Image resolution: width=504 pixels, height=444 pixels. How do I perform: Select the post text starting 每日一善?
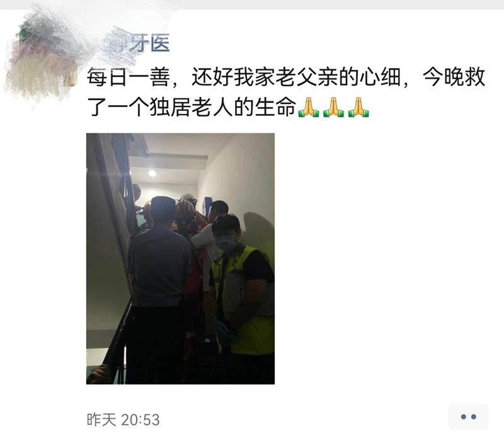pos(286,92)
